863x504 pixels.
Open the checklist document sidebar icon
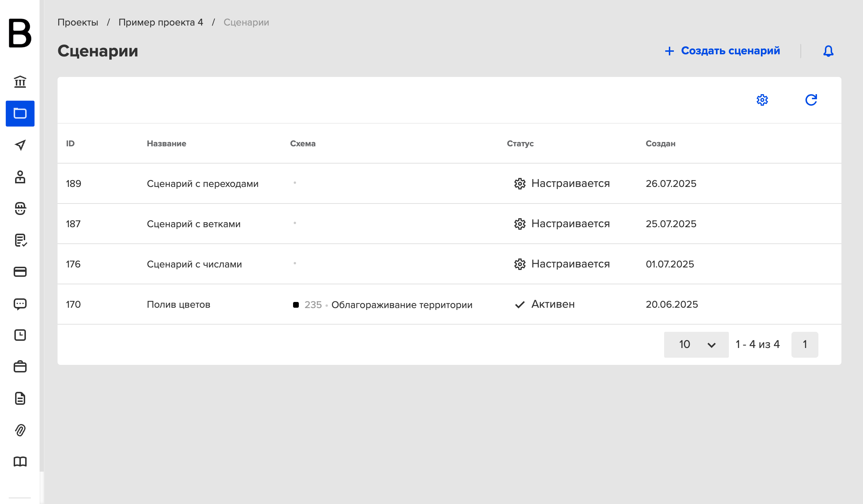point(20,240)
